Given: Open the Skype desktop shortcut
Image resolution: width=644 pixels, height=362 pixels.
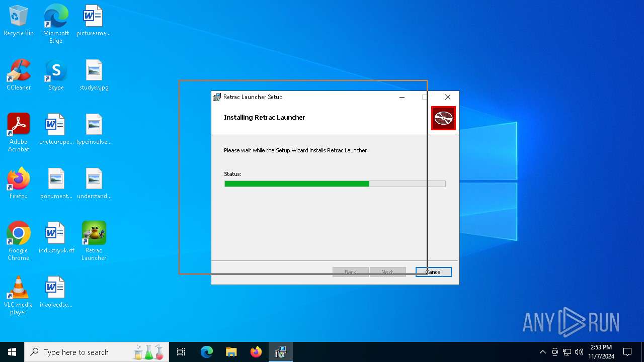Looking at the screenshot, I should [56, 75].
